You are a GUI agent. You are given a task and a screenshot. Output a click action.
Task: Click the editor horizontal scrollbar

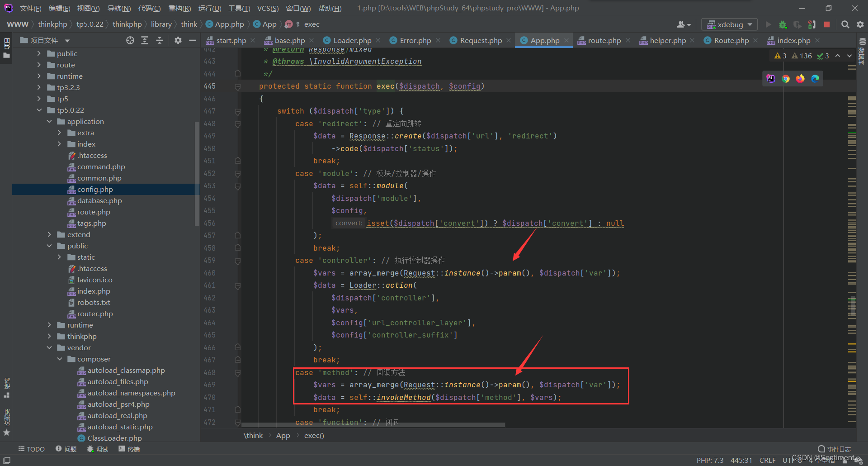pyautogui.click(x=373, y=425)
